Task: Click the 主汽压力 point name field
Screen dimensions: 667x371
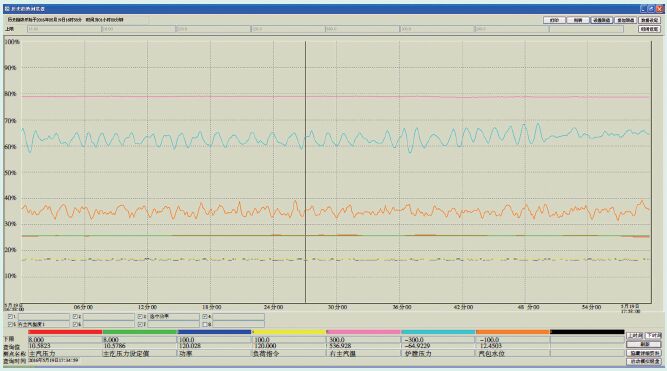Action: 65,354
